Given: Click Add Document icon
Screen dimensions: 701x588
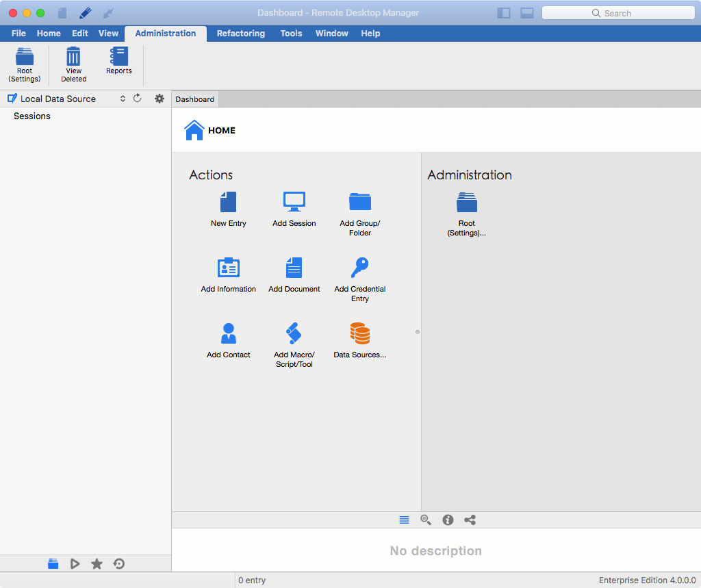Looking at the screenshot, I should [294, 268].
